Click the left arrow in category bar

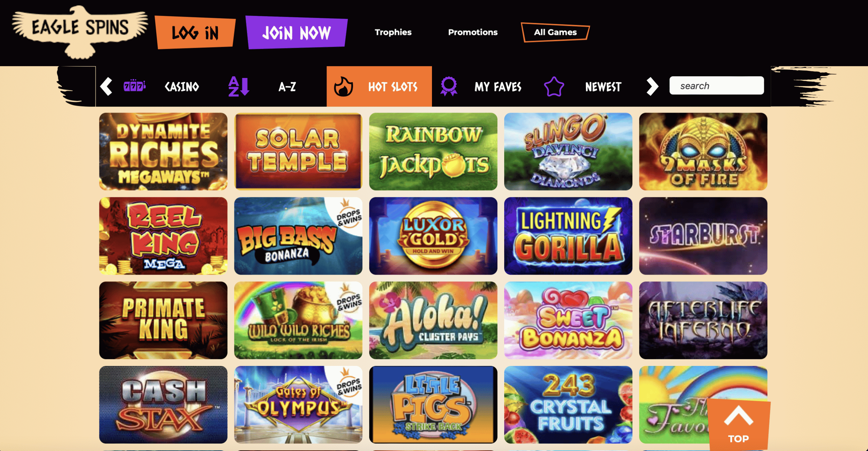click(106, 86)
